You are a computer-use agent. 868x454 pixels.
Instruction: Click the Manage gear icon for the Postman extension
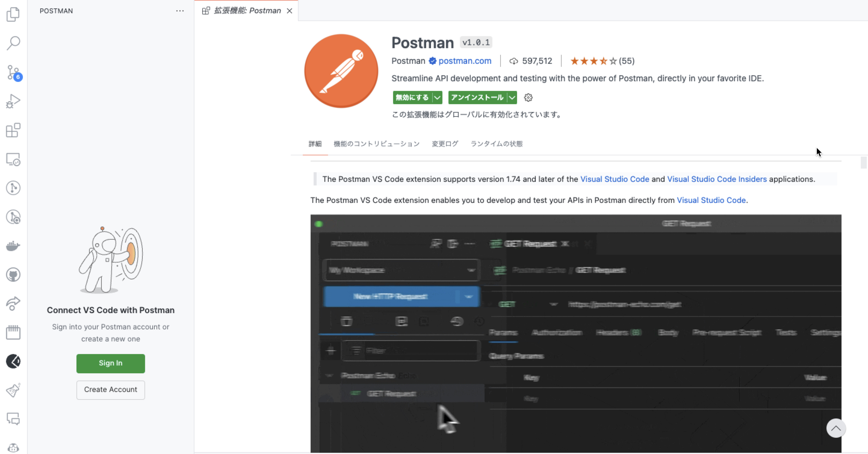click(528, 98)
